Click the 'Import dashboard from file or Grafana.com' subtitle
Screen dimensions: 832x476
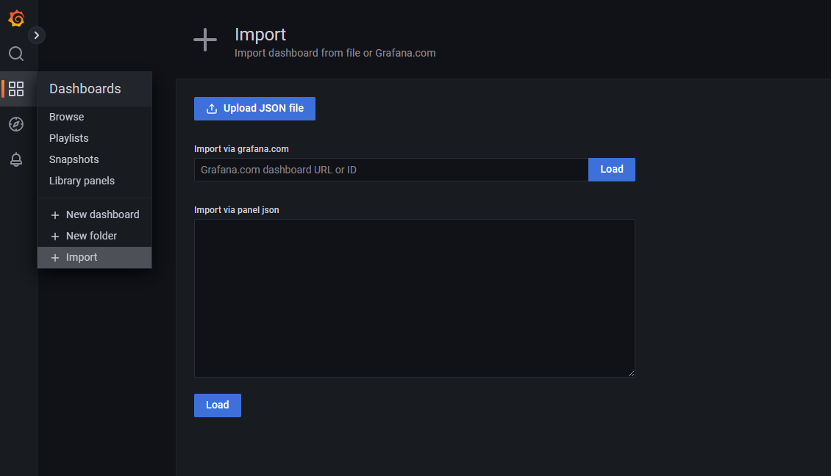(335, 53)
